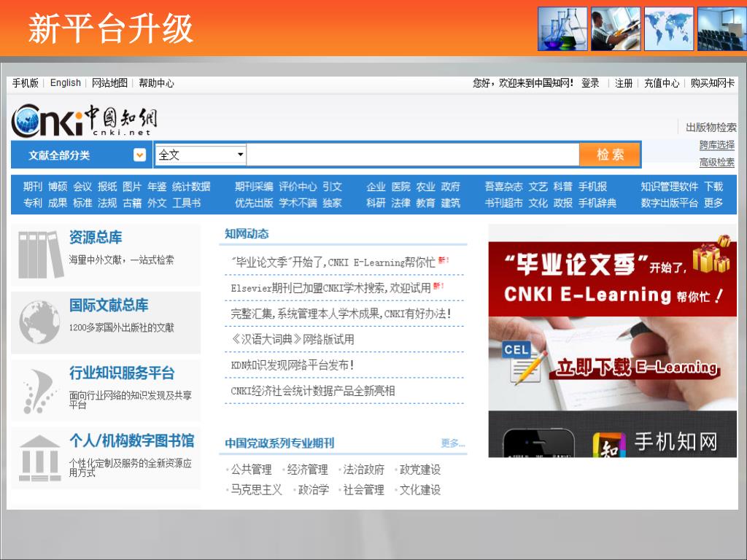The height and width of the screenshot is (560, 747).
Task: Open 《汉语大词典》网络版试用 news item
Action: coord(293,339)
